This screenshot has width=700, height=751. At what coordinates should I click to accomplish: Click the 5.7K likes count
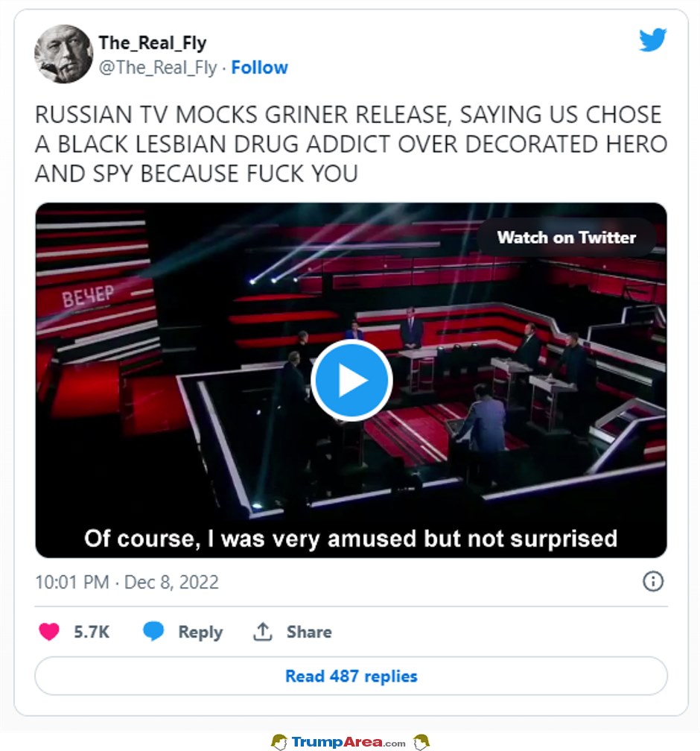click(x=92, y=632)
